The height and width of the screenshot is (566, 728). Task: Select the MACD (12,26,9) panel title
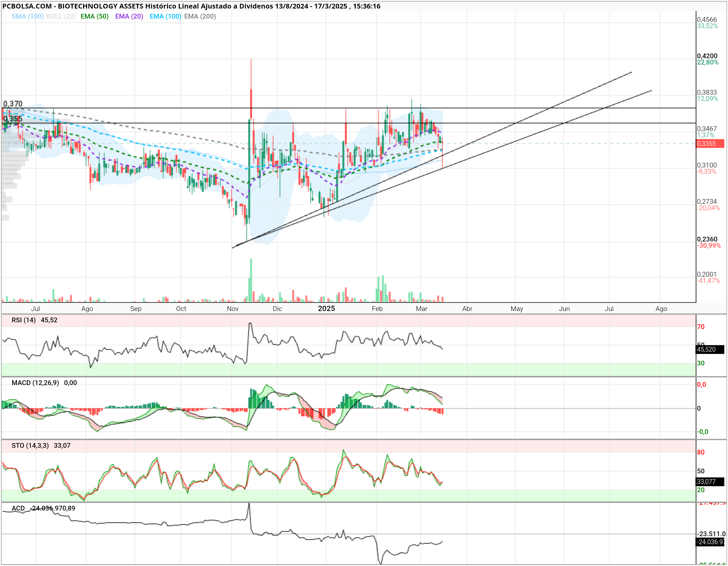click(35, 383)
